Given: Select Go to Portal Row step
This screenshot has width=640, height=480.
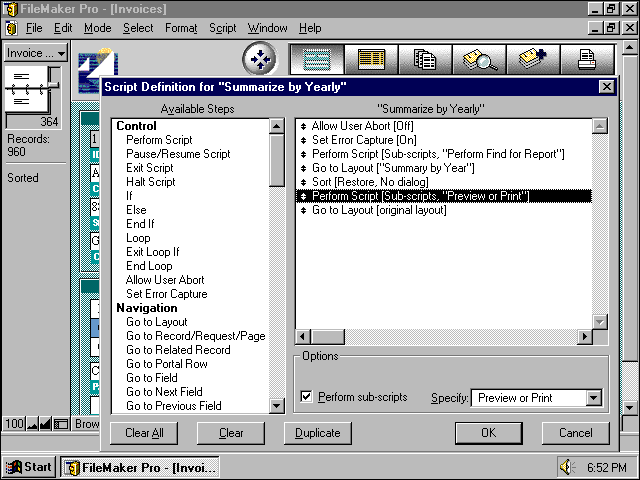Looking at the screenshot, I should (x=167, y=364).
